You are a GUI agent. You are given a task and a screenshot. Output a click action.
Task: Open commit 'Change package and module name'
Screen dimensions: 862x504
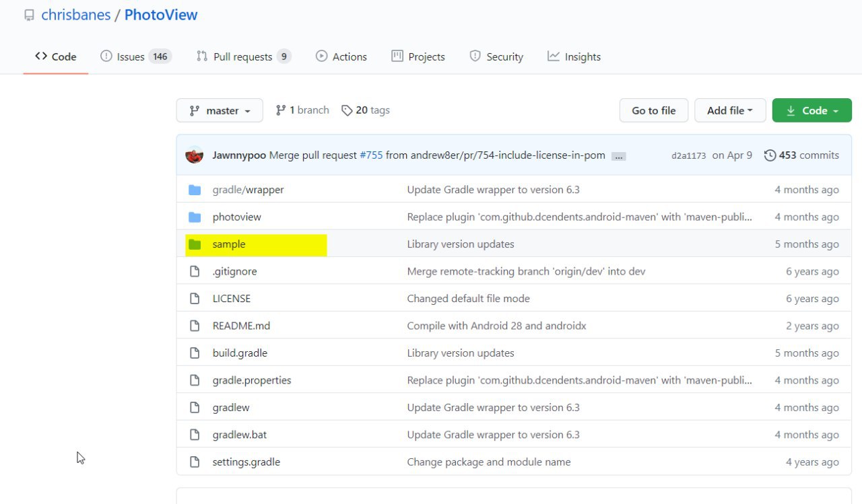489,462
